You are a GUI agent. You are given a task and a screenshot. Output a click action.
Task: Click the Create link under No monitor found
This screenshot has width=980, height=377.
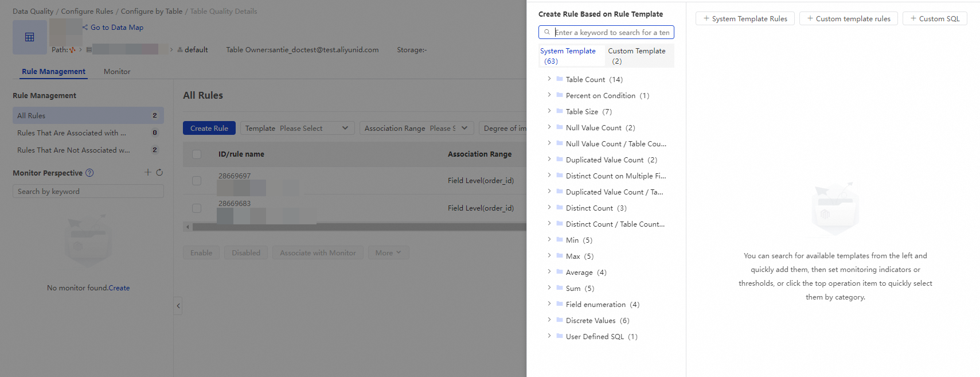click(x=119, y=288)
